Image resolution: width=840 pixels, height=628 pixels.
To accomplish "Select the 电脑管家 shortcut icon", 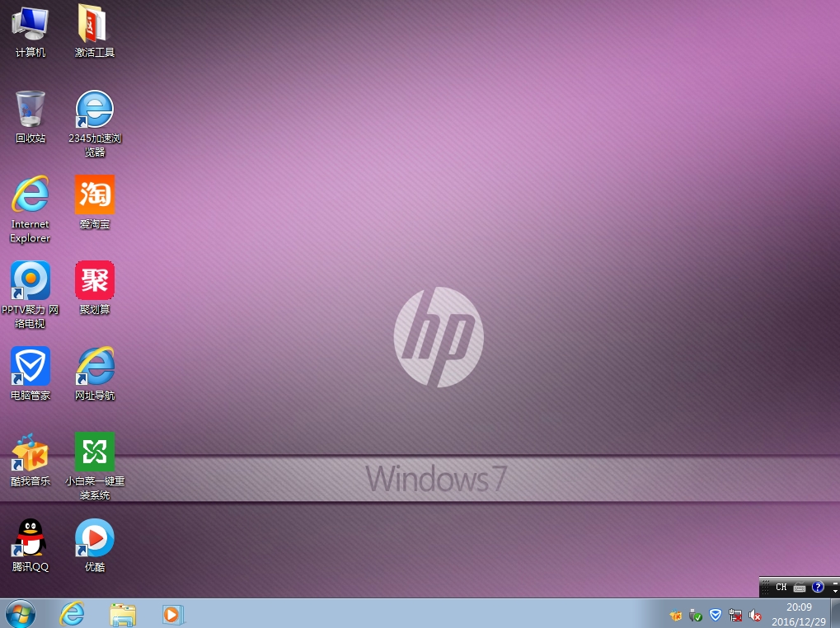I will 30,373.
